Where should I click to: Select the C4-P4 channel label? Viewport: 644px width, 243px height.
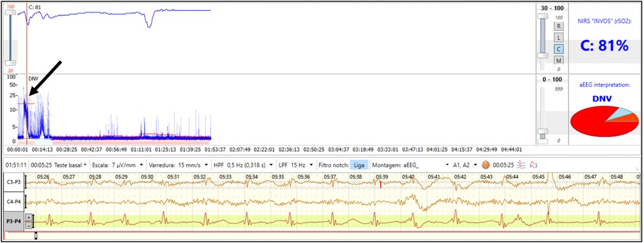13,201
